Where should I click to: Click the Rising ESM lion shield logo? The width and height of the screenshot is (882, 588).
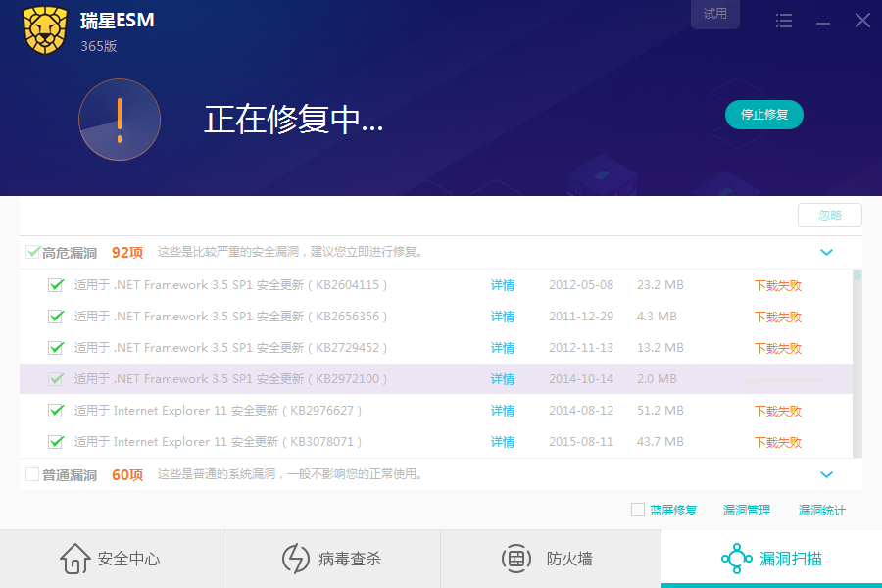point(45,29)
